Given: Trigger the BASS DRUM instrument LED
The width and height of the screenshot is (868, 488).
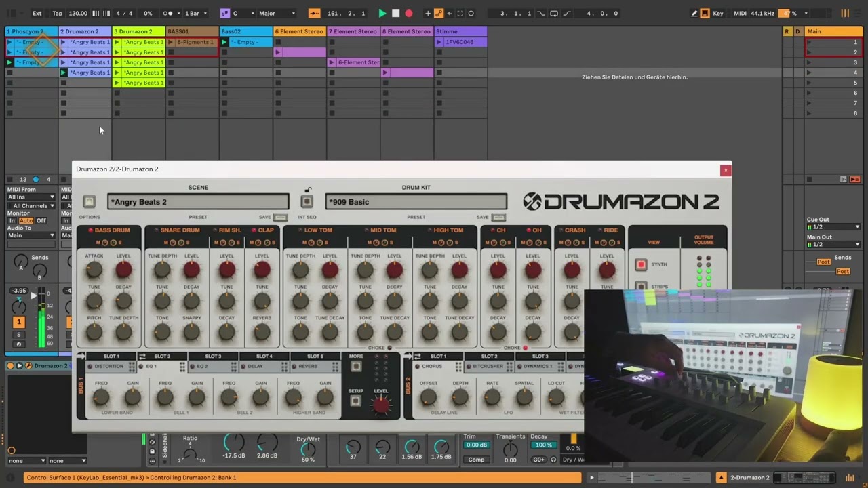Looking at the screenshot, I should click(90, 230).
